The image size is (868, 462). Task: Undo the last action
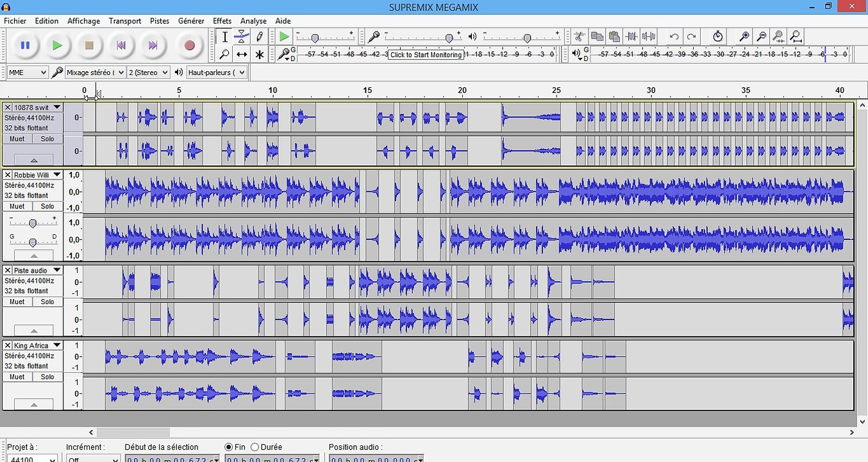coord(674,37)
